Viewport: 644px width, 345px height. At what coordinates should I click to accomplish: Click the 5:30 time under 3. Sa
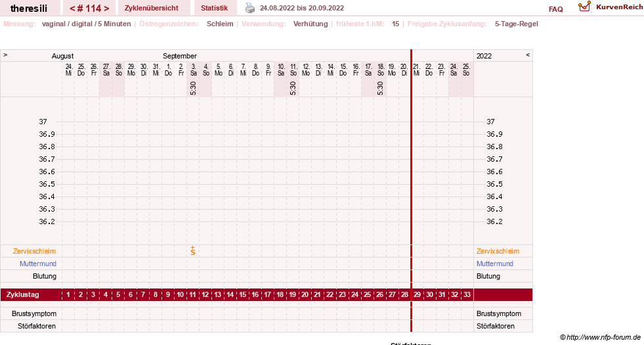(x=194, y=88)
